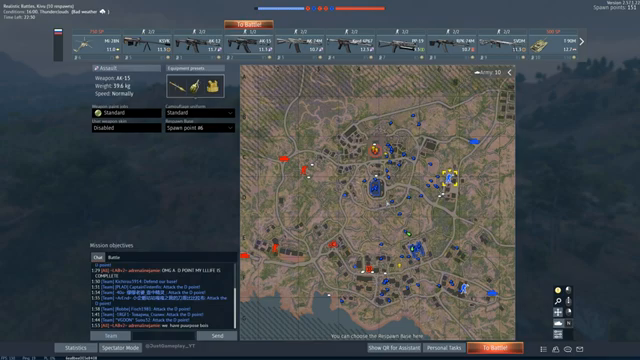Select the Mi-28N helicopter slot
640x360 pixels.
(97, 45)
